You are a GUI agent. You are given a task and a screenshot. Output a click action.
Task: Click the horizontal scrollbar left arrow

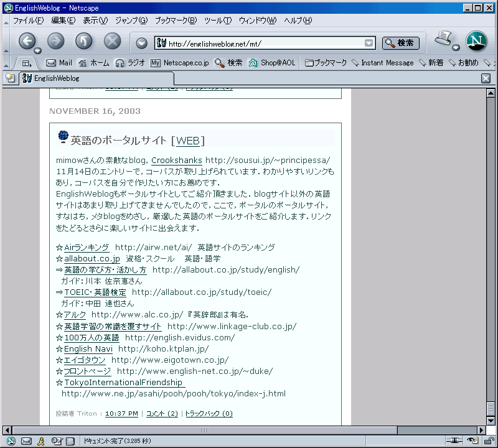coord(7,430)
